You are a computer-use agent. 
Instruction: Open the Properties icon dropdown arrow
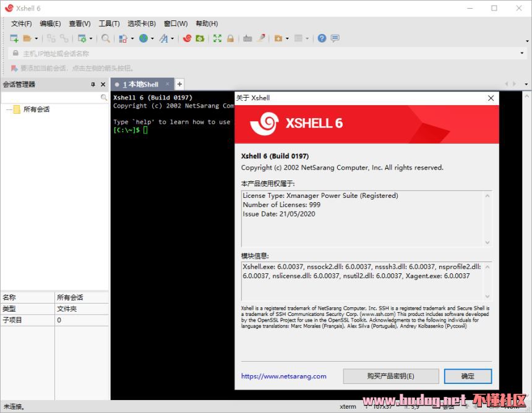click(x=91, y=39)
